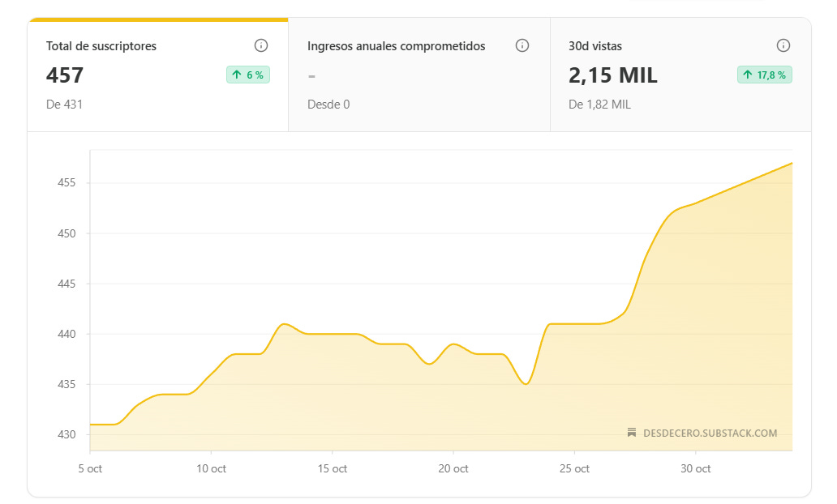Click the 2,15 MIL views value
The width and height of the screenshot is (837, 504).
pos(613,75)
